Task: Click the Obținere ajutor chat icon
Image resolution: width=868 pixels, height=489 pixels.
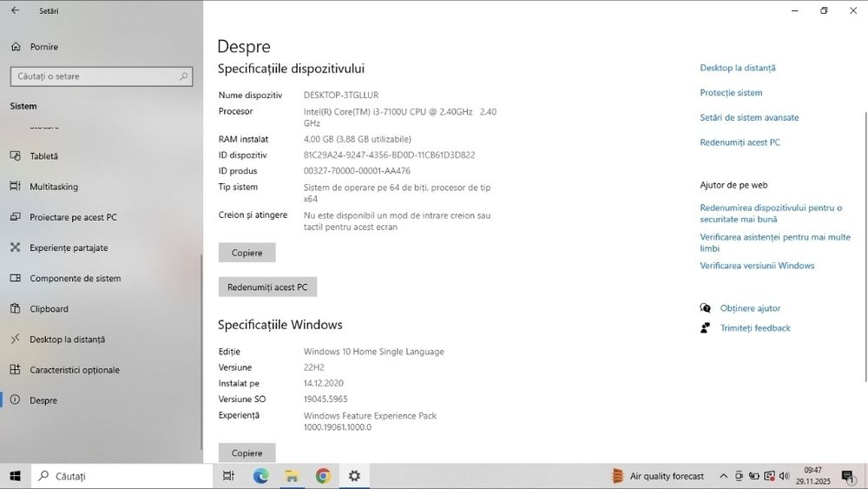Action: point(705,308)
